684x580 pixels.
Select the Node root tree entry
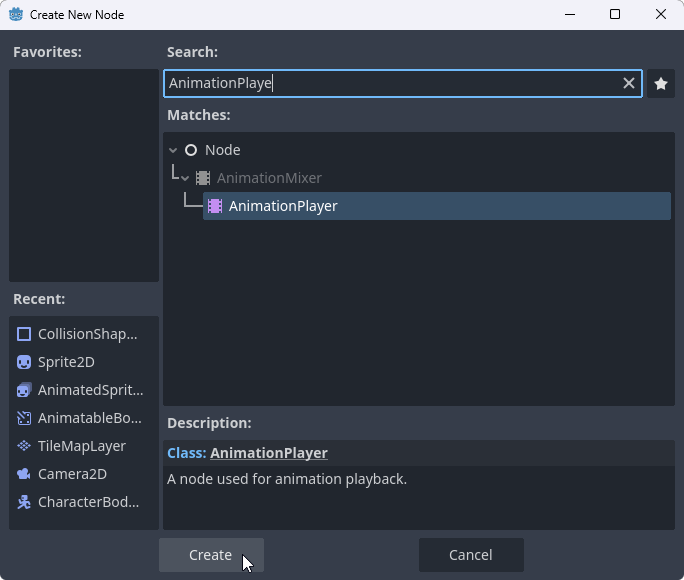(222, 150)
